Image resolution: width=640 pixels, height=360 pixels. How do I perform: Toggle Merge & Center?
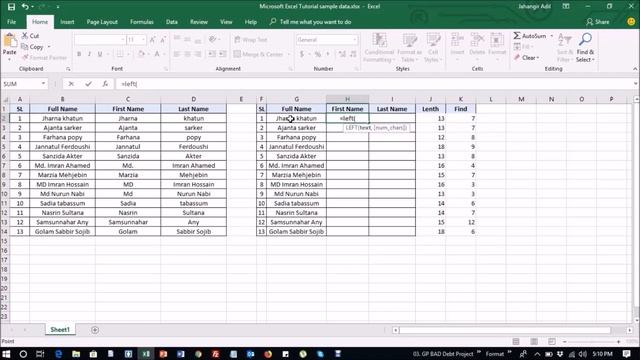coord(258,54)
